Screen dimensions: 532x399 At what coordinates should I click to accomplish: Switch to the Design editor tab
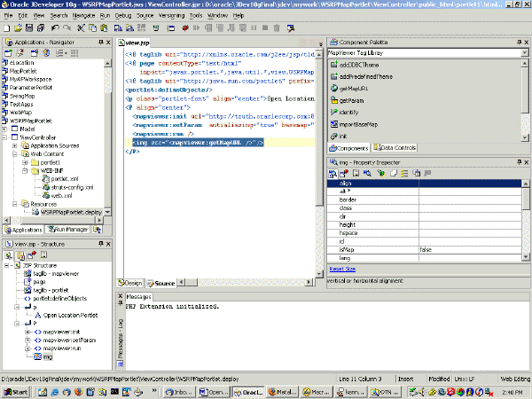pyautogui.click(x=130, y=283)
